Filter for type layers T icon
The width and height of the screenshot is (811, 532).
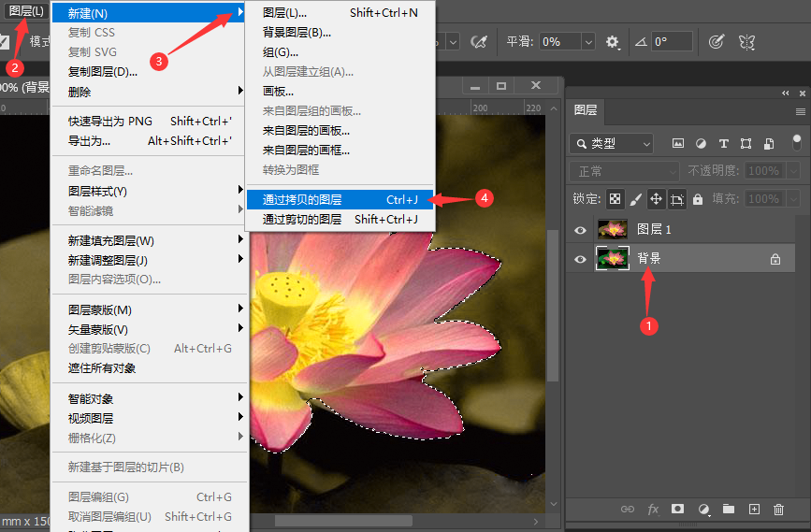[724, 144]
